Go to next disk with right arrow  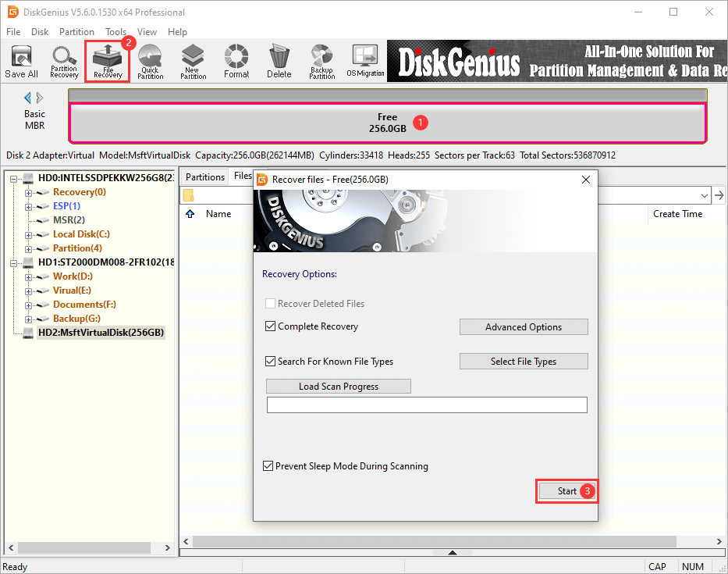tap(40, 98)
